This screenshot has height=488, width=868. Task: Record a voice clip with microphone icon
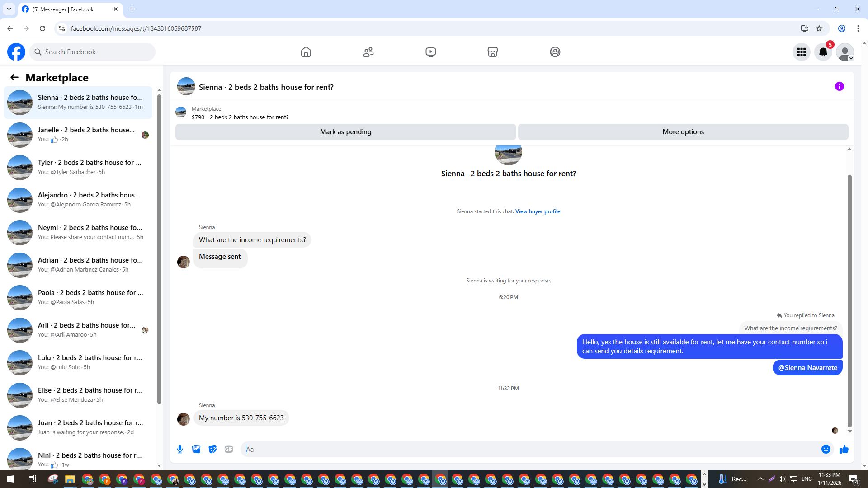pos(180,449)
